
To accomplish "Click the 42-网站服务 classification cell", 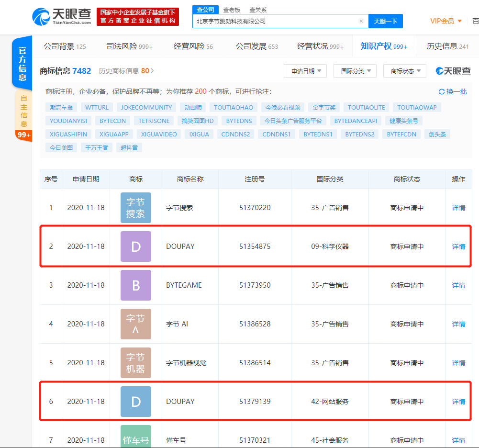I will coord(330,402).
